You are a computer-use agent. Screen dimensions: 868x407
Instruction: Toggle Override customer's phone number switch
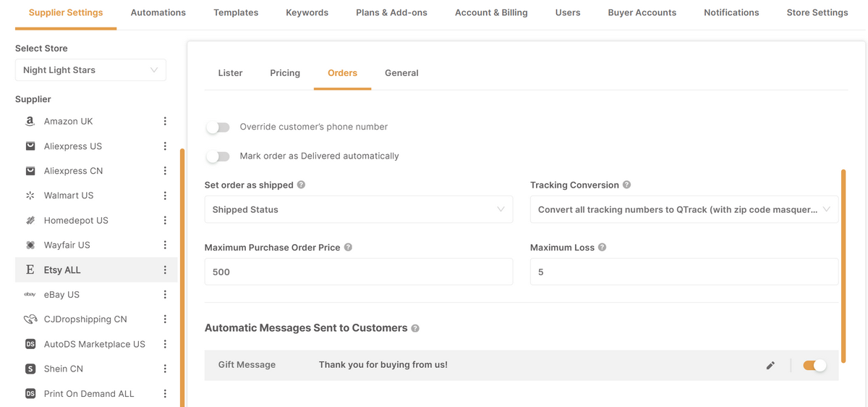tap(218, 127)
